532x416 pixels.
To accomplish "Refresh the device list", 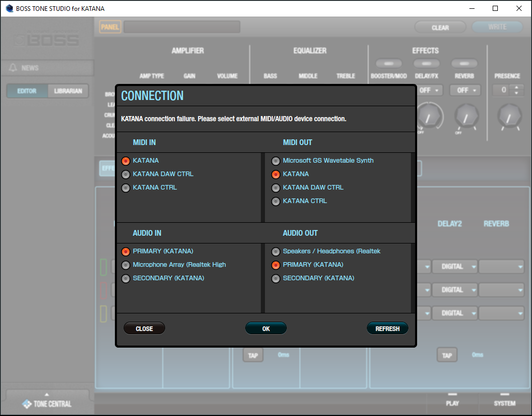I will point(388,328).
